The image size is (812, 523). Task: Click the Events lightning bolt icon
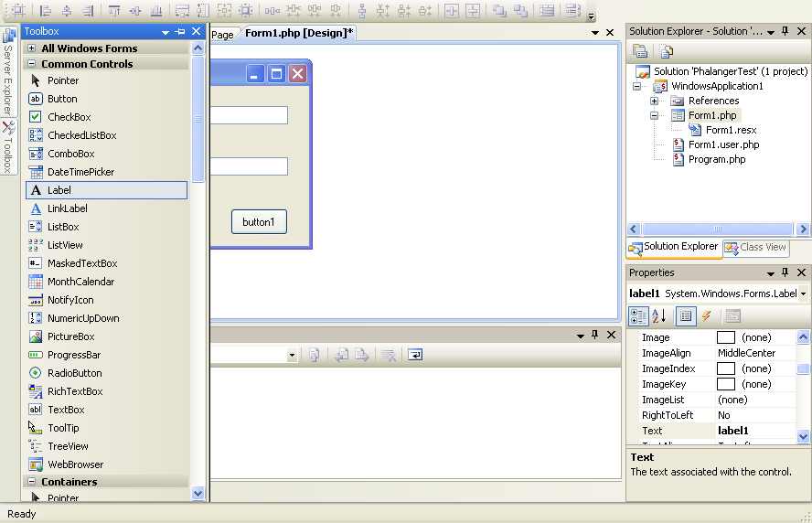point(707,316)
